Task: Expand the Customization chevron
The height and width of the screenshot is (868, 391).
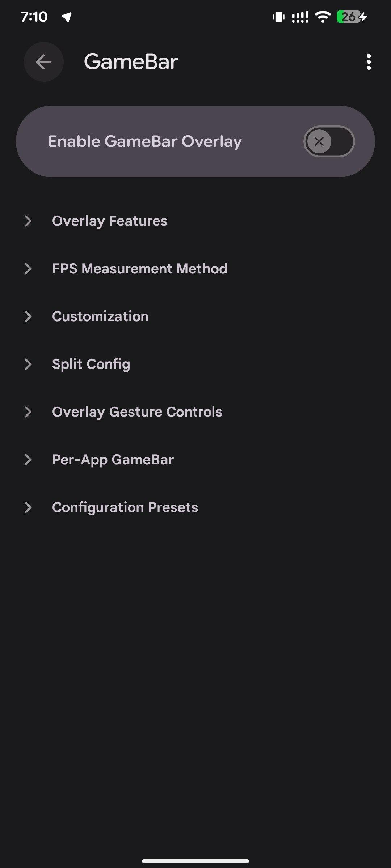Action: click(x=28, y=316)
